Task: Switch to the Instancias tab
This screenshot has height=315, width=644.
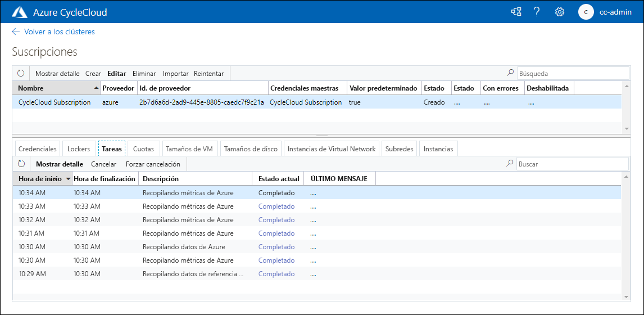Action: pyautogui.click(x=438, y=149)
